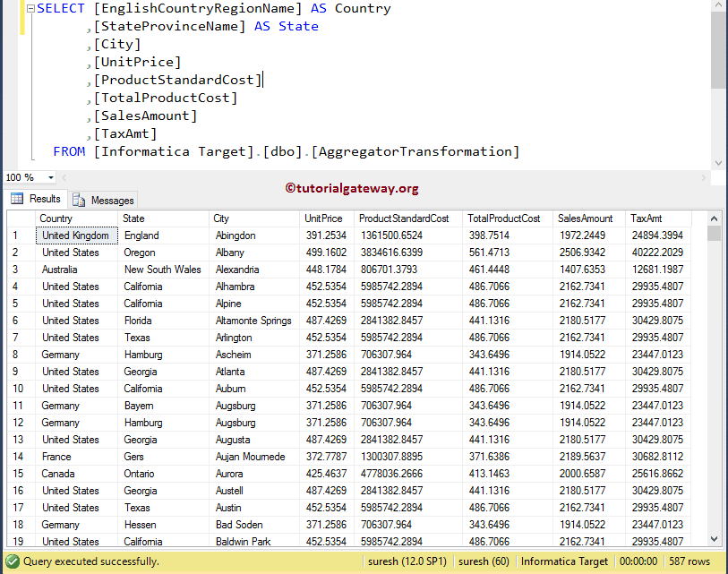Click the Country column header

point(56,218)
